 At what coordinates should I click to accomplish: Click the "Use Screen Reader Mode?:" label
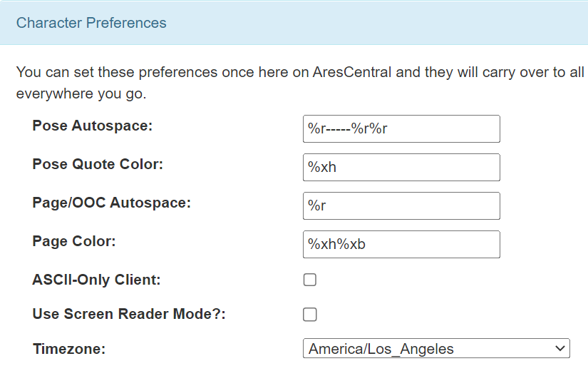pos(129,315)
